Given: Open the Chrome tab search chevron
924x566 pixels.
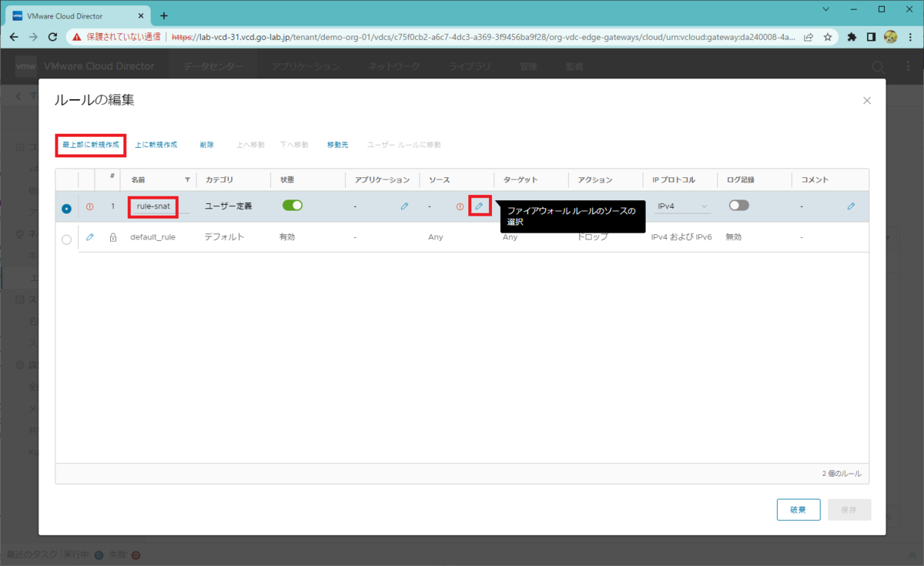Looking at the screenshot, I should click(x=826, y=10).
